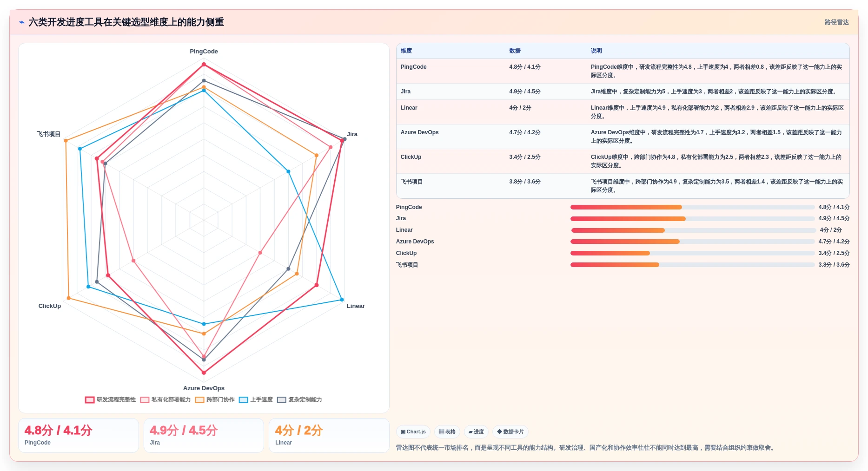Click the 4.7分 / 4.2分 table cell
The image size is (868, 471).
point(524,132)
